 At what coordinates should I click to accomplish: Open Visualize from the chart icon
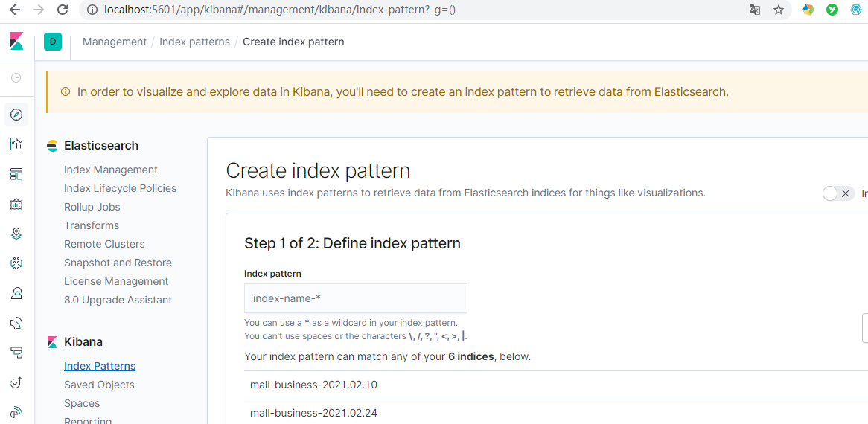pos(16,144)
